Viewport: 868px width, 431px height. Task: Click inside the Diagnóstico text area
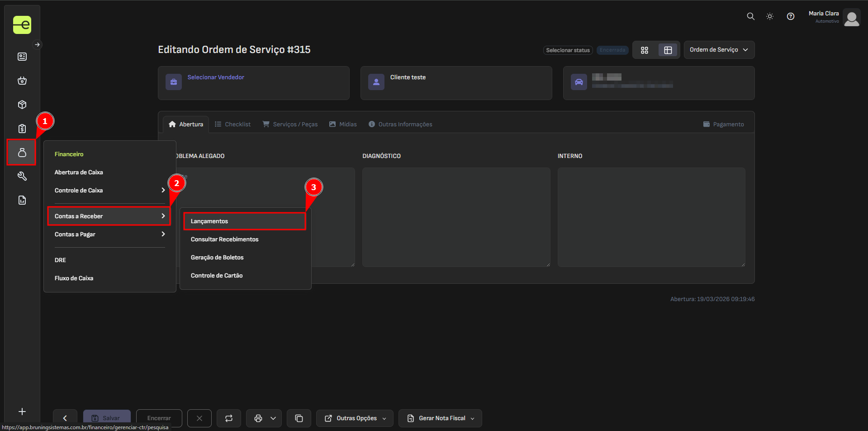456,217
